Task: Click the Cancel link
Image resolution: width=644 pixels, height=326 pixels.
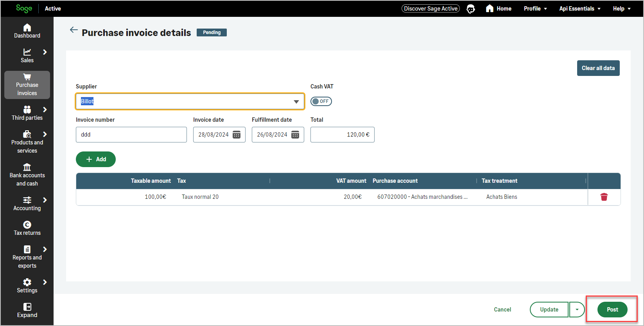Action: (502, 310)
